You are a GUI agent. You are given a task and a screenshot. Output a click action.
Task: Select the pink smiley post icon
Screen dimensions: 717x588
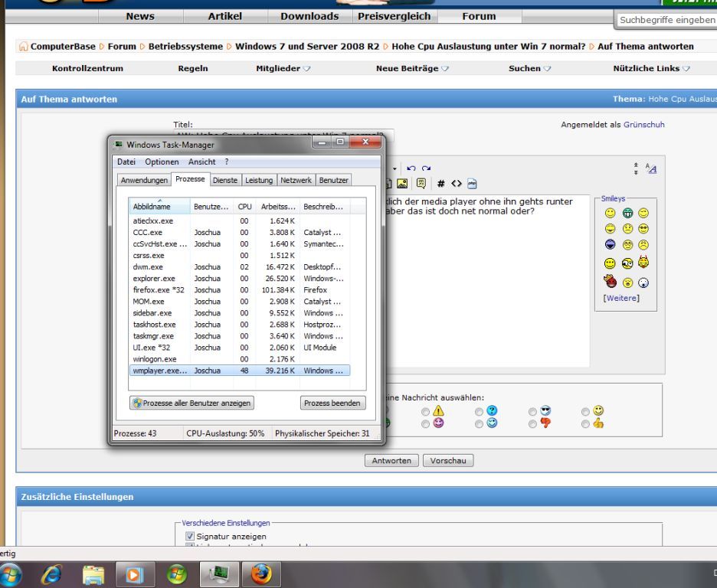click(x=438, y=423)
